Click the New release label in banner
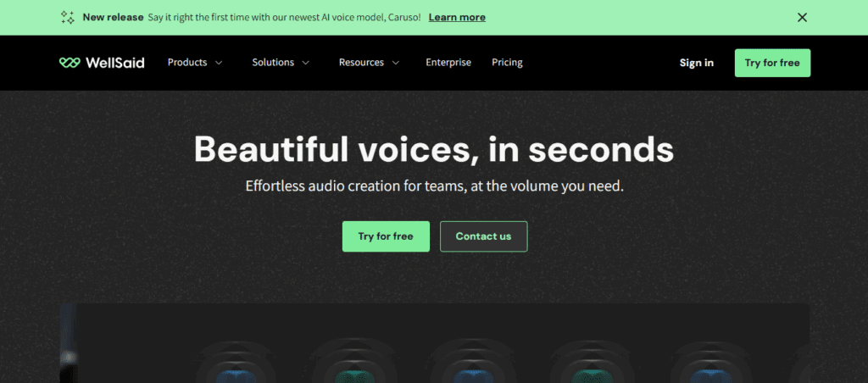The width and height of the screenshot is (868, 383). click(113, 17)
